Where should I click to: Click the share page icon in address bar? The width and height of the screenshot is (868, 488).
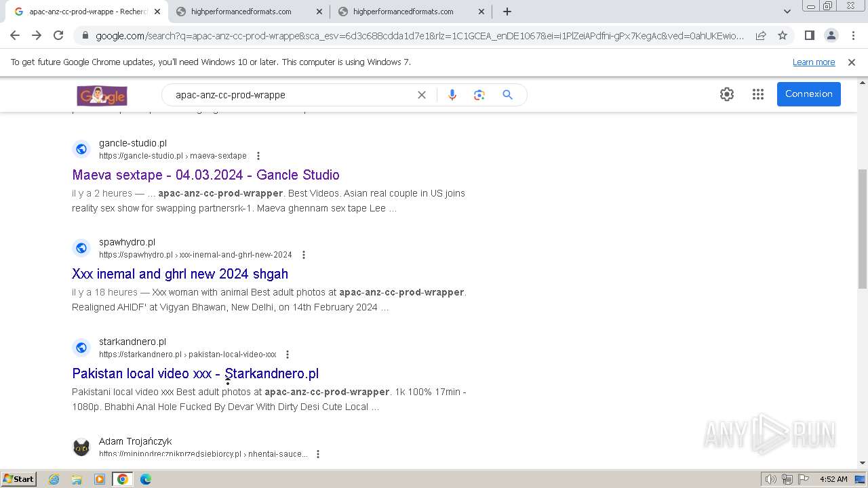coord(761,35)
